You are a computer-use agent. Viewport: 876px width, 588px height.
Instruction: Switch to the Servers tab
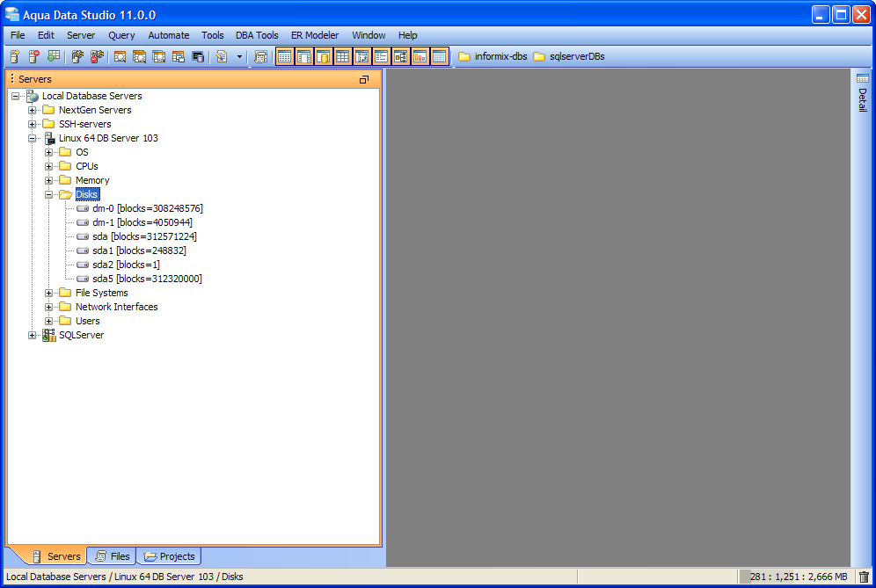point(56,556)
